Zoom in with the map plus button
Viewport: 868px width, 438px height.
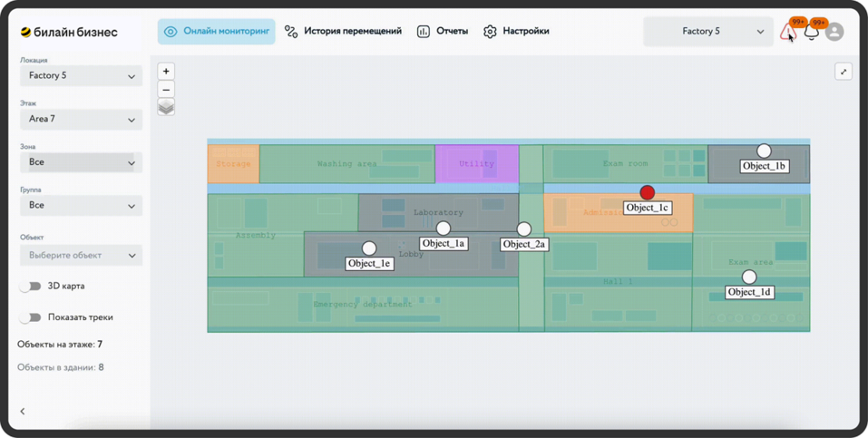point(166,71)
